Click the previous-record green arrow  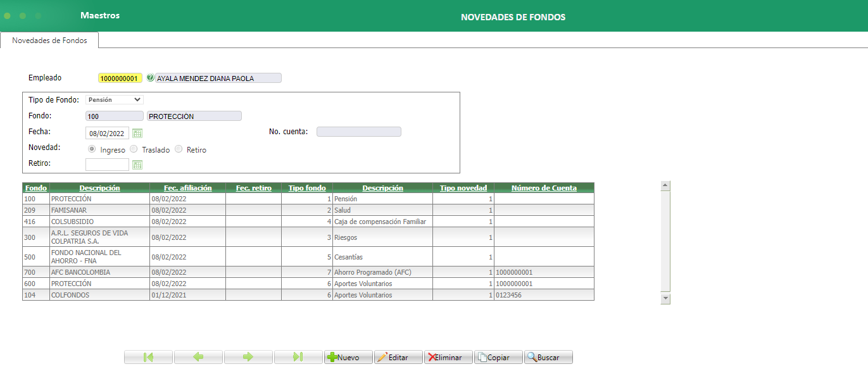[198, 356]
